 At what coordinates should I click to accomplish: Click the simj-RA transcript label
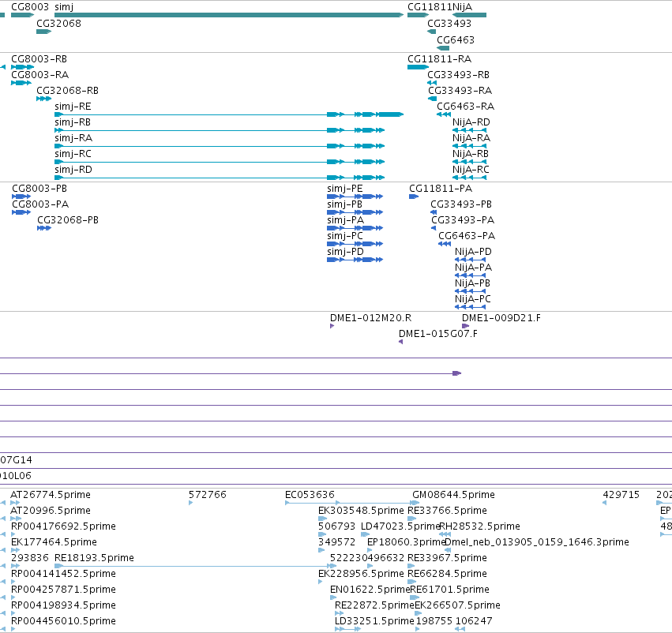tap(73, 138)
